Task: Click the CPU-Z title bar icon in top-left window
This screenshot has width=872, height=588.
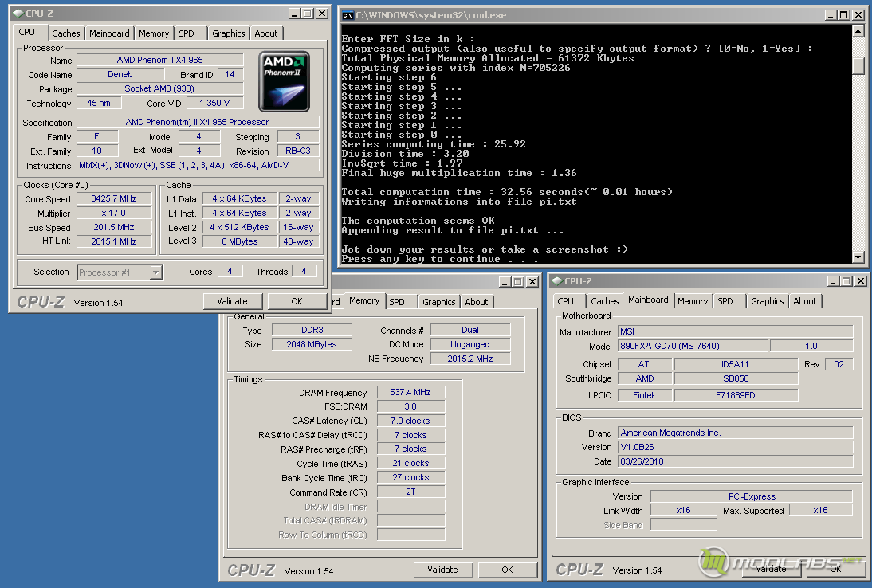Action: [x=18, y=14]
